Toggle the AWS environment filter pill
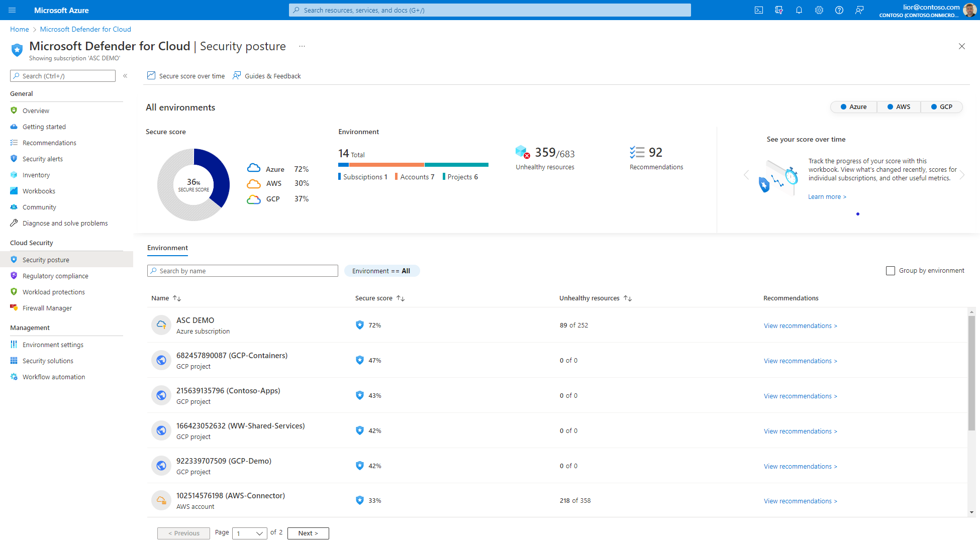This screenshot has width=980, height=546. tap(899, 107)
